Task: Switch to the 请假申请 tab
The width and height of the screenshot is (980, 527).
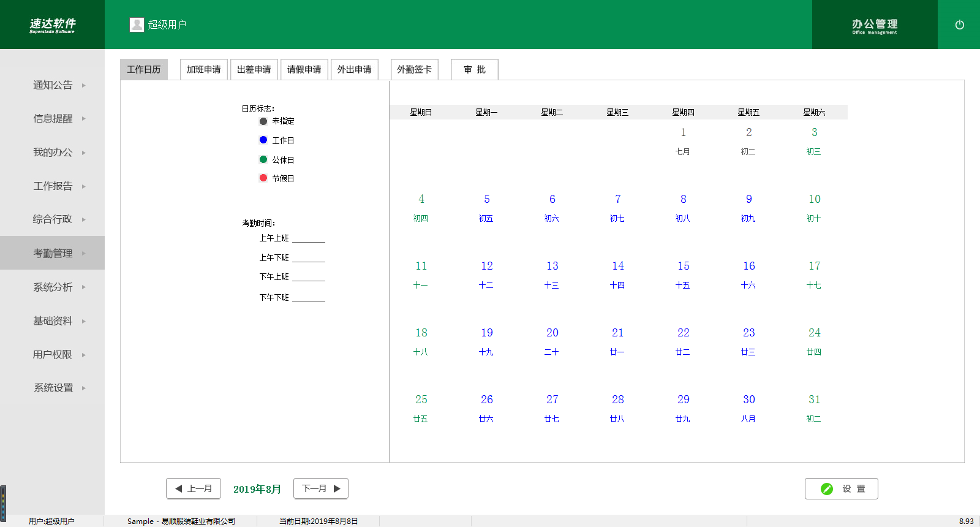Action: (304, 69)
